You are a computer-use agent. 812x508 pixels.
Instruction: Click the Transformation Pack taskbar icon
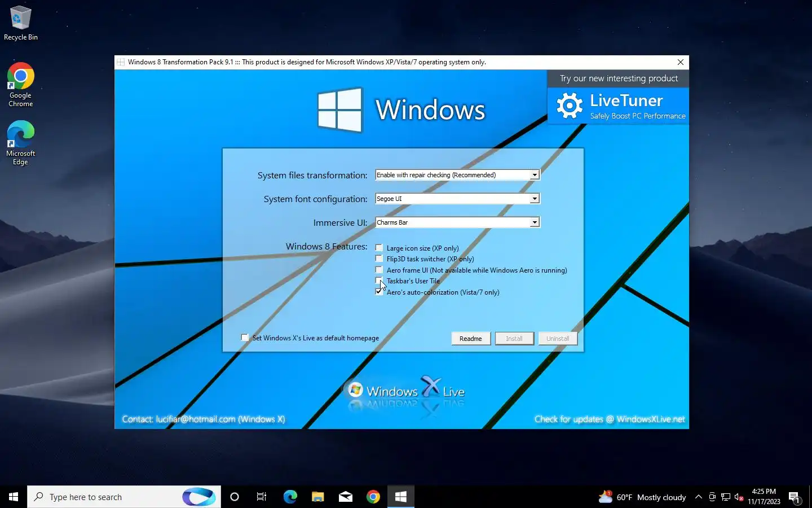coord(401,497)
